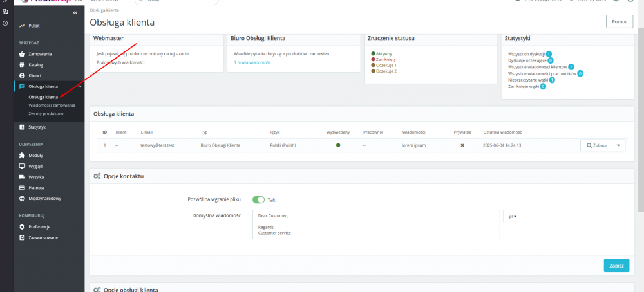Collapse the Obsługa klienta sidebar menu

pos(79,86)
